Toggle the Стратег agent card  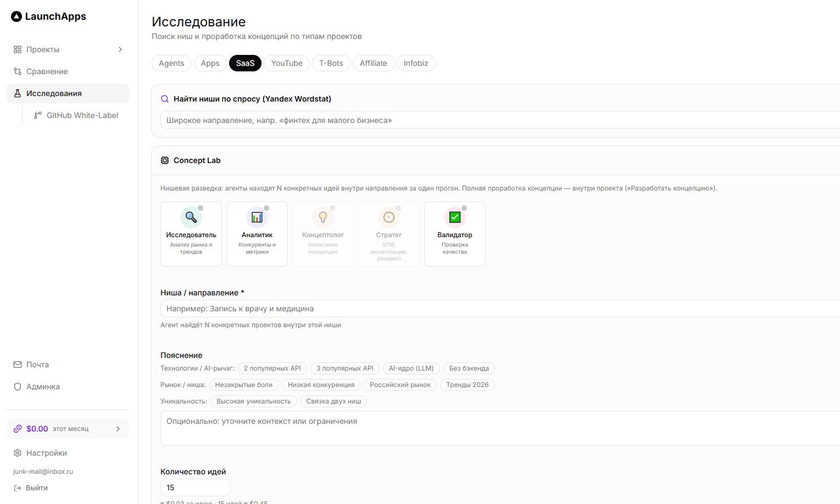pos(389,234)
